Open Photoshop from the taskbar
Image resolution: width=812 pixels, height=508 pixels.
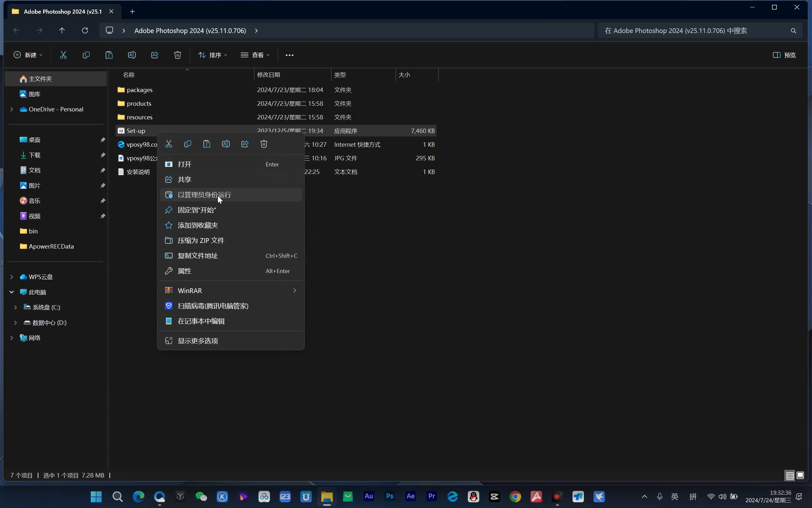point(390,496)
